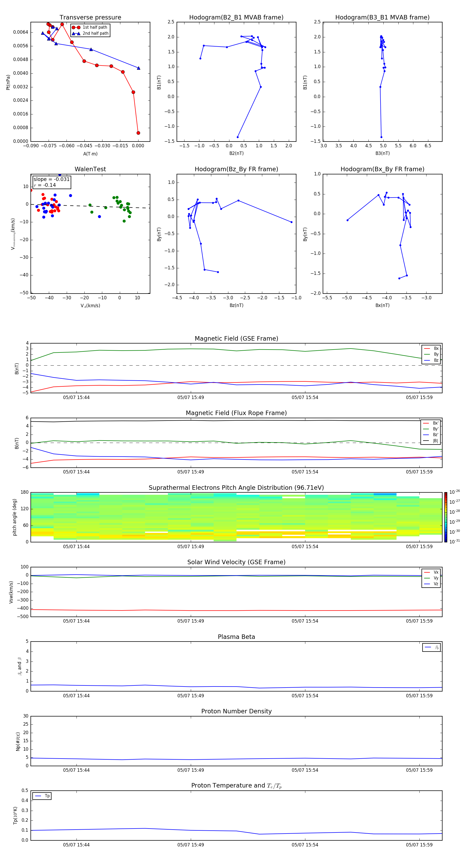473x868 pixels.
Task: Click '05/07 15:59' tick under proton temperature
Action: [x=419, y=845]
